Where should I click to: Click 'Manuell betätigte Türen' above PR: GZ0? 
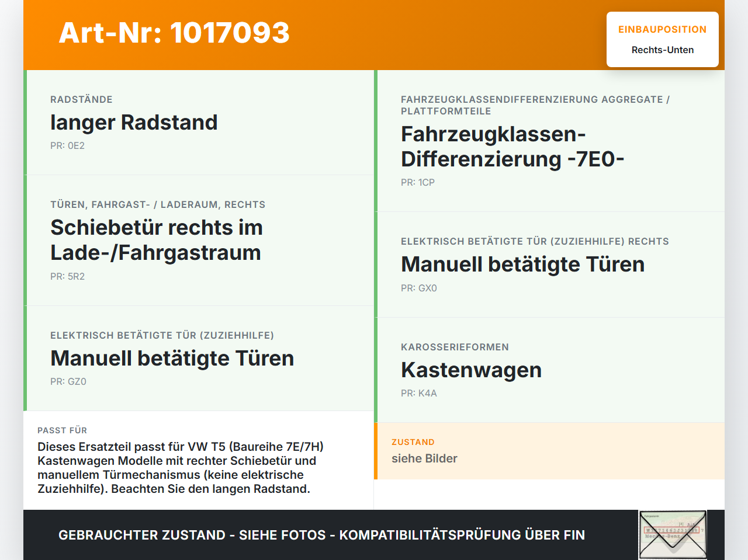pyautogui.click(x=172, y=359)
